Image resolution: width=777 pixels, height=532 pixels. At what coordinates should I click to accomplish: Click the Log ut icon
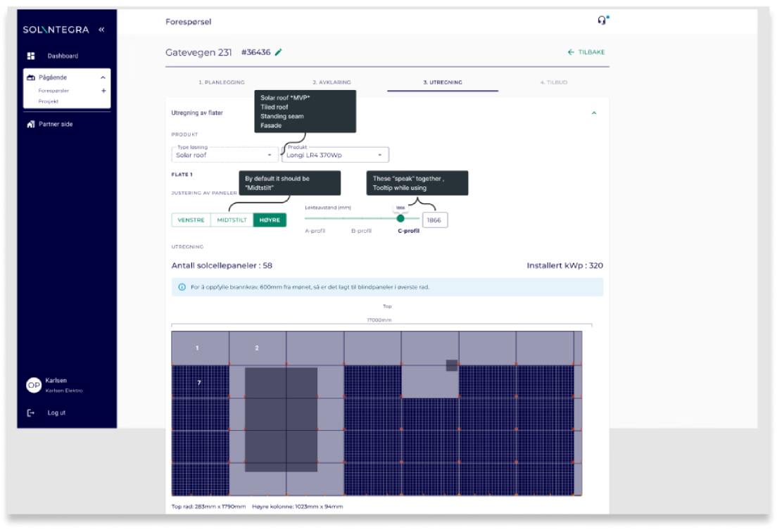click(30, 413)
